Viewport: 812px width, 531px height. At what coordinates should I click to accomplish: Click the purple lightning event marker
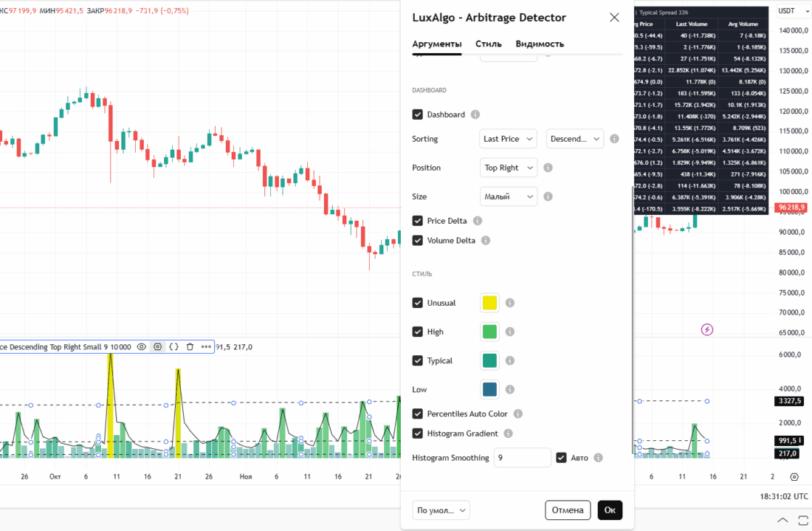707,329
